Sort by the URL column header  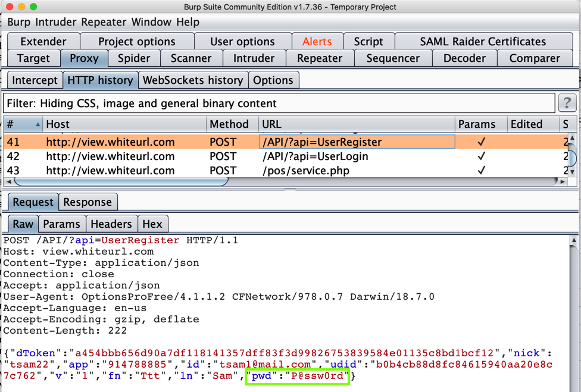click(x=357, y=124)
